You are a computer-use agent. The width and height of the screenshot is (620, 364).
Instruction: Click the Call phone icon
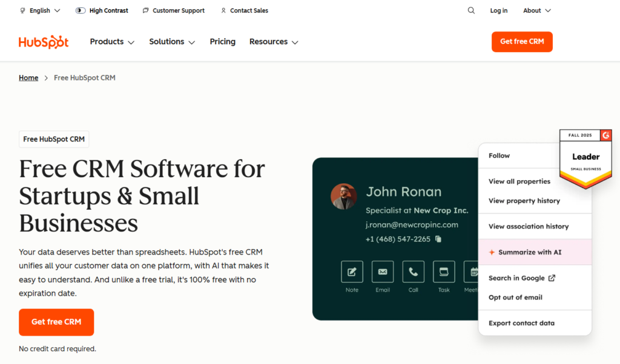coord(413,272)
